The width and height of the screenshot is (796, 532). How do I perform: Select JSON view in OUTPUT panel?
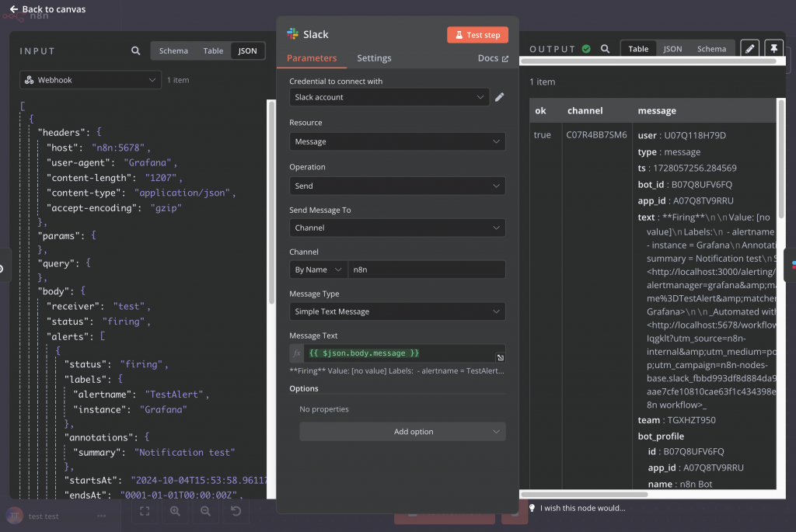coord(672,49)
